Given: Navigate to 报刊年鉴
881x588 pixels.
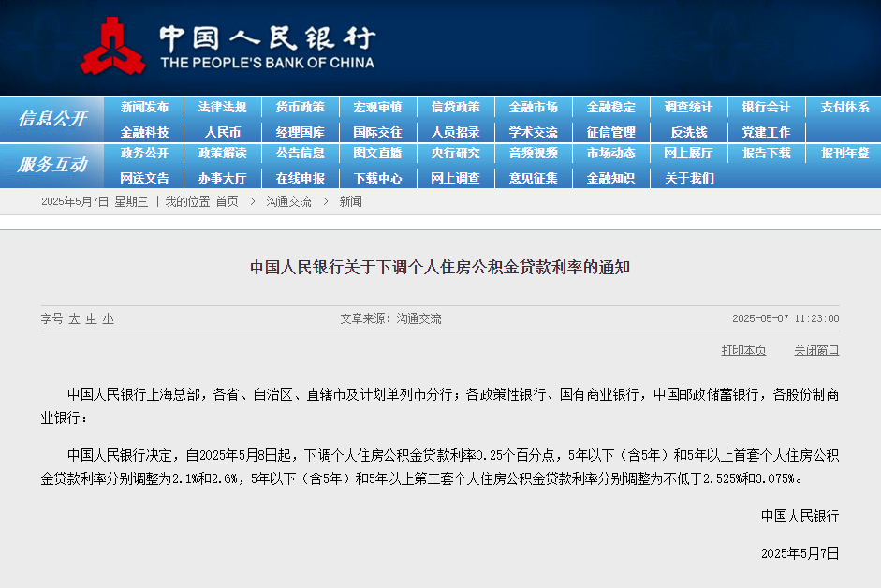Looking at the screenshot, I should click(844, 153).
